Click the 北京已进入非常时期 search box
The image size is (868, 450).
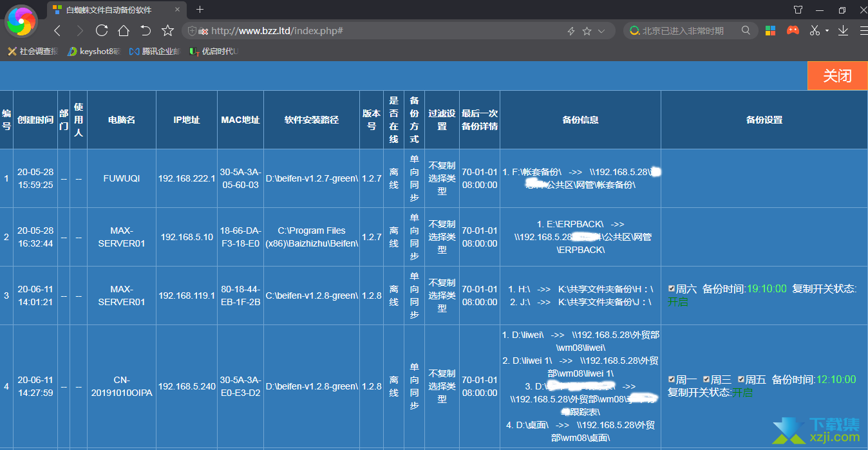(686, 31)
